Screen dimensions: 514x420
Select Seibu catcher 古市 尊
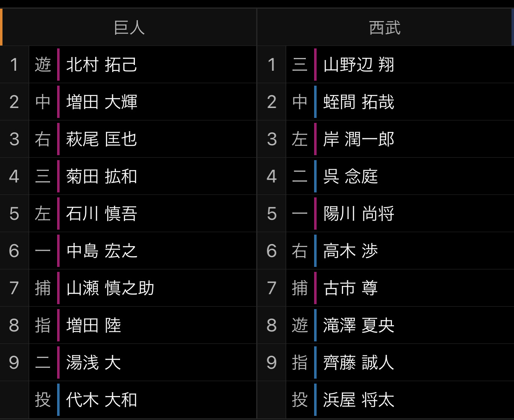[351, 288]
